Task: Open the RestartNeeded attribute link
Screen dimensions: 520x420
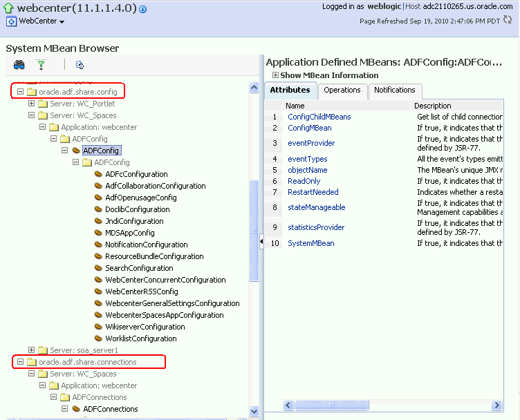Action: 313,192
